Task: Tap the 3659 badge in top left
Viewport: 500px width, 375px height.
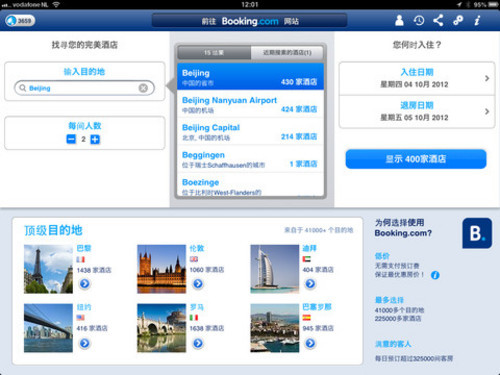Action: pos(20,21)
